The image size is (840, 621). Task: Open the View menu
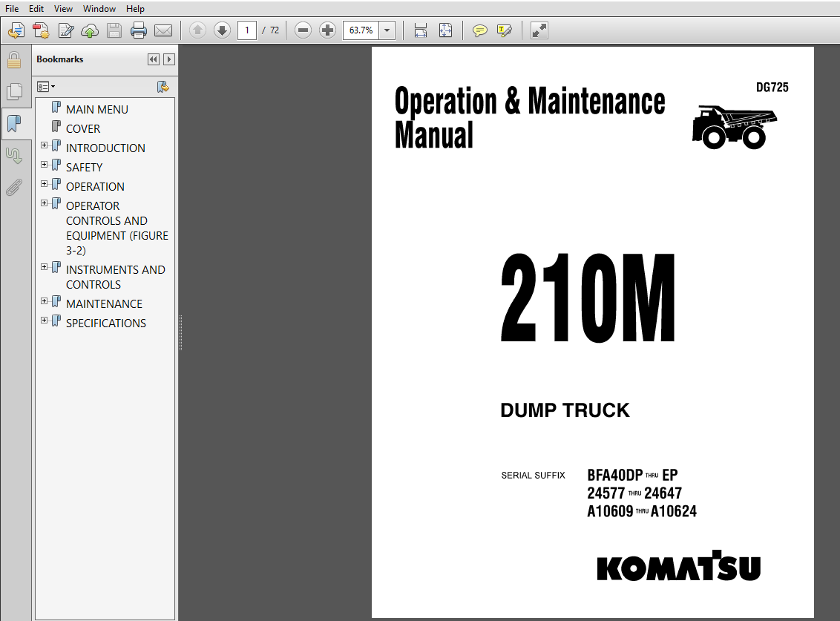[x=62, y=9]
